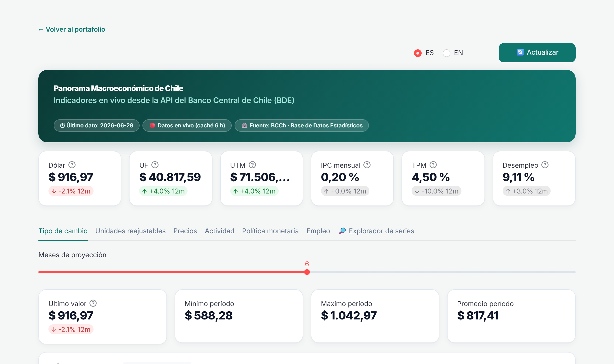The image size is (614, 364).
Task: Show Desempleo info tooltip icon
Action: tap(545, 165)
